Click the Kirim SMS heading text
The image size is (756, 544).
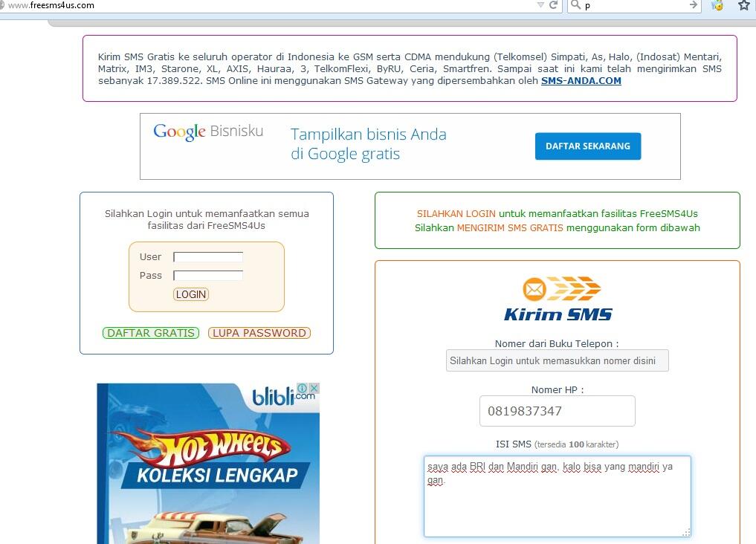click(x=558, y=314)
